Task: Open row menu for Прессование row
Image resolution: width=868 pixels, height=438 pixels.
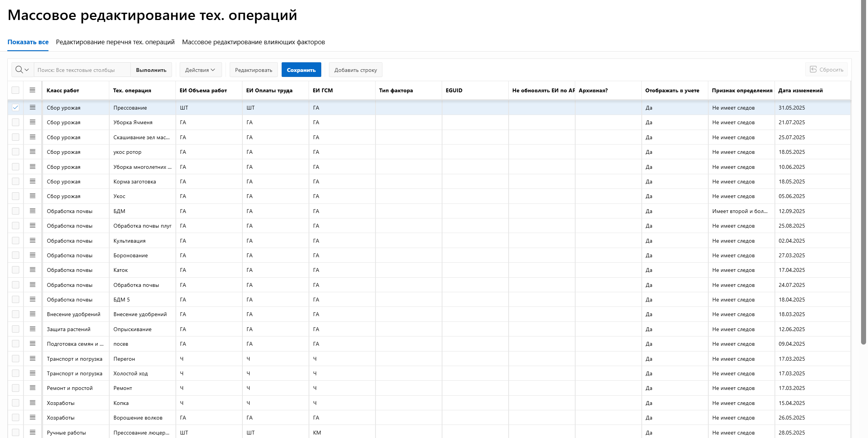Action: point(33,108)
